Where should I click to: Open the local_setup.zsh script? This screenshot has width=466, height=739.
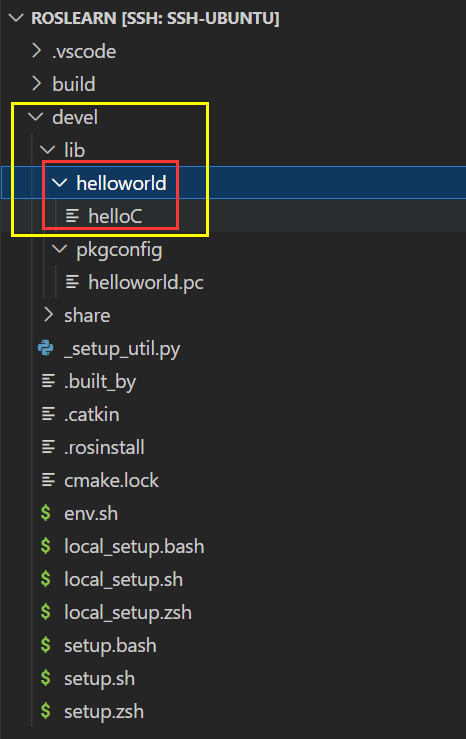tap(128, 613)
